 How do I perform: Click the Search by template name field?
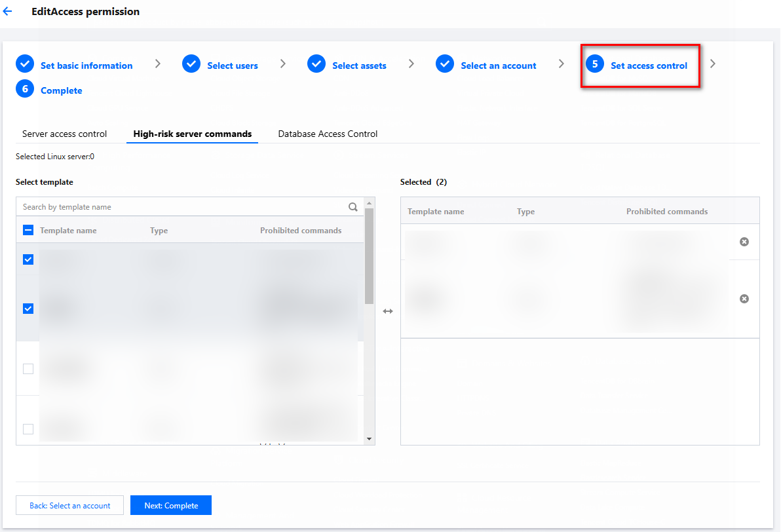[180, 207]
